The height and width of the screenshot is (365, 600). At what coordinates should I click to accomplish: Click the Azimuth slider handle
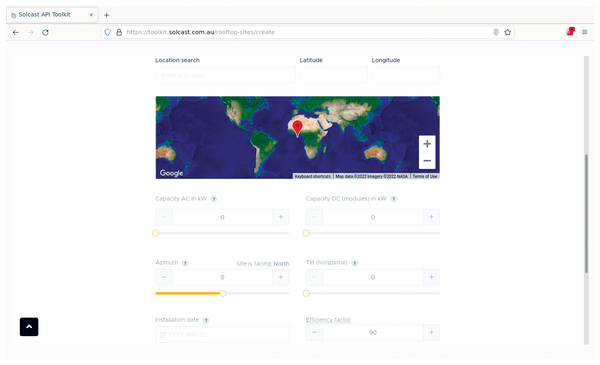[223, 293]
